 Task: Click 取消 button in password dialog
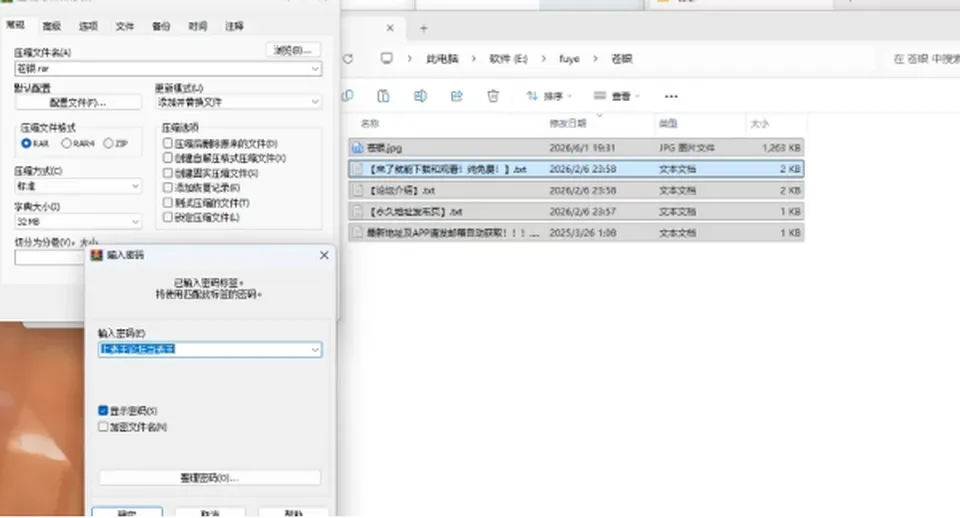click(210, 512)
